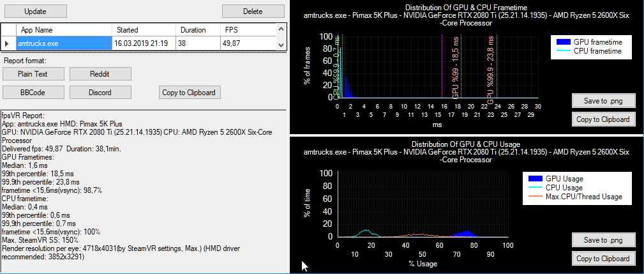This screenshot has height=274, width=644.
Task: Save the frametime chart to .png
Action: pyautogui.click(x=603, y=101)
